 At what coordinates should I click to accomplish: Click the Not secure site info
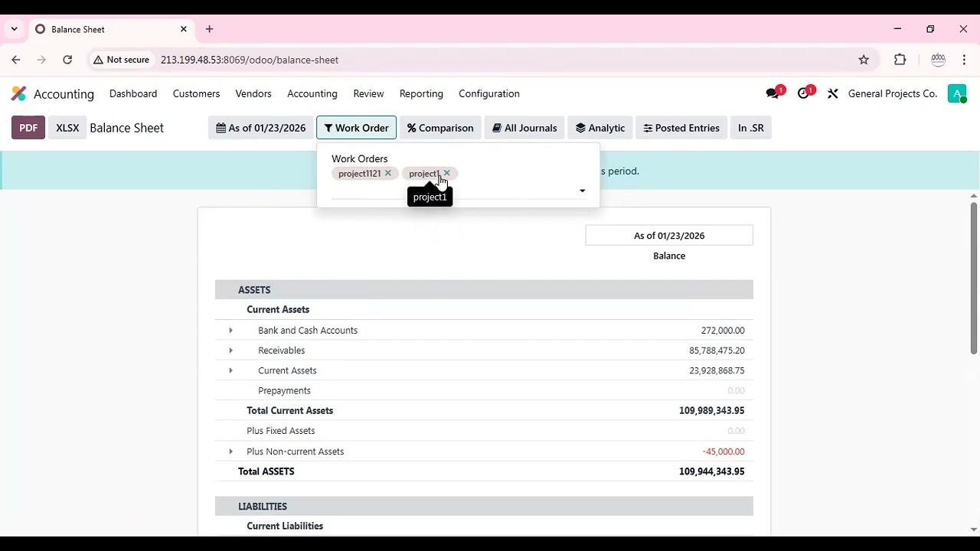121,60
